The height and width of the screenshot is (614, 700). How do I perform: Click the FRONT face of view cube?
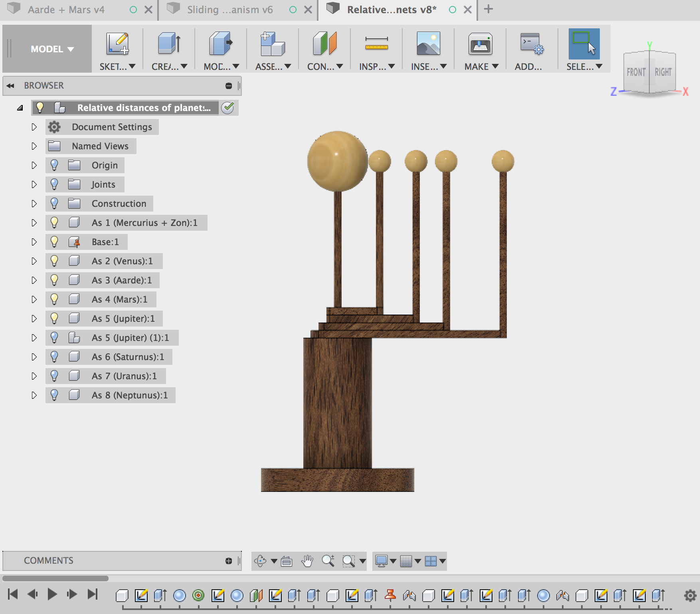637,72
